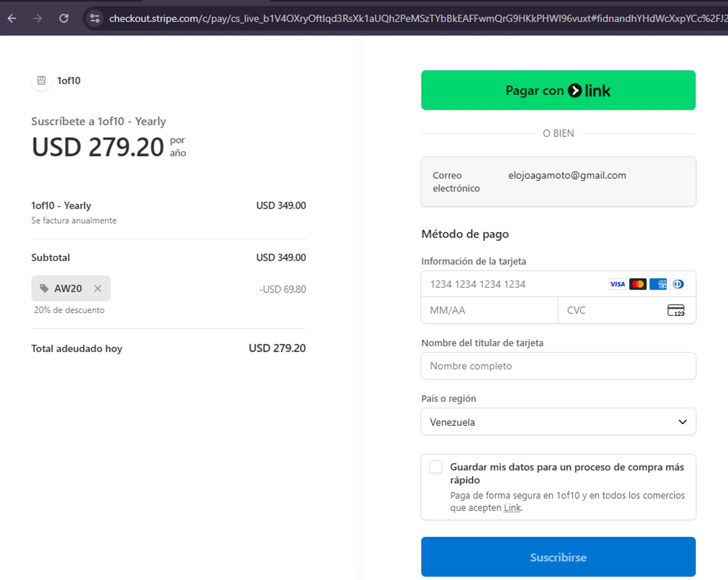Click the blue Suscribirse button

tap(558, 557)
